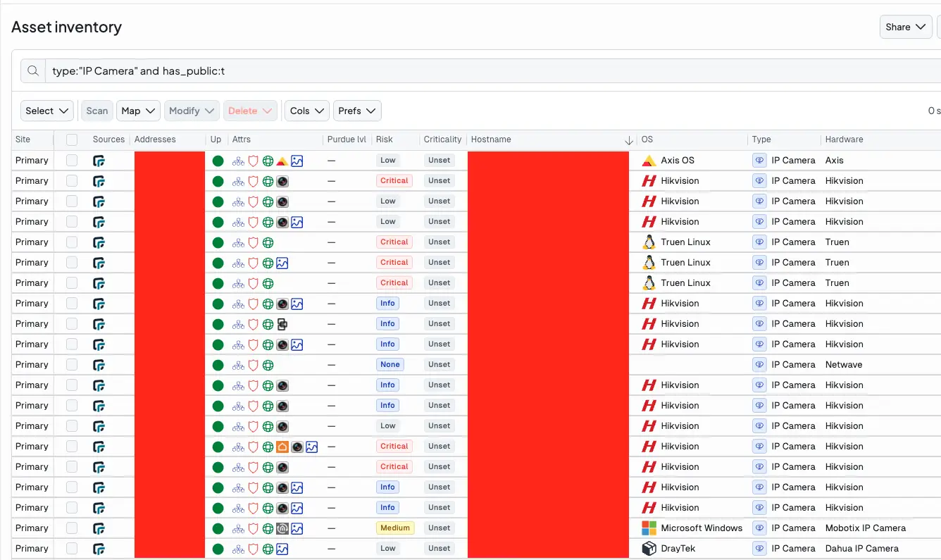This screenshot has width=941, height=560.
Task: Open the Cols dropdown
Action: pyautogui.click(x=307, y=111)
